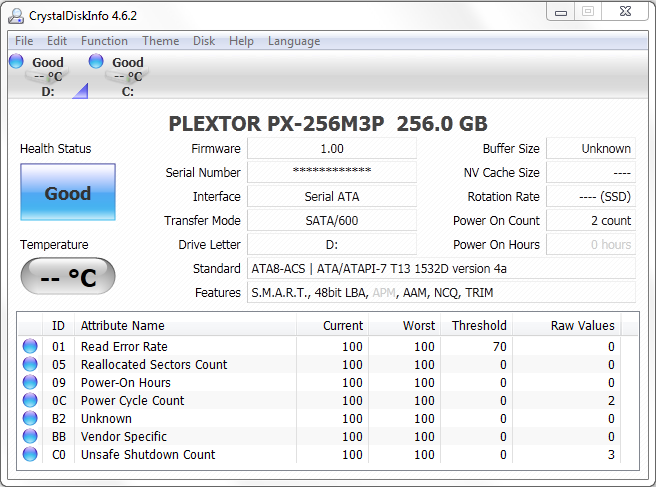Click status orb for Vendor Specific row

(30, 437)
